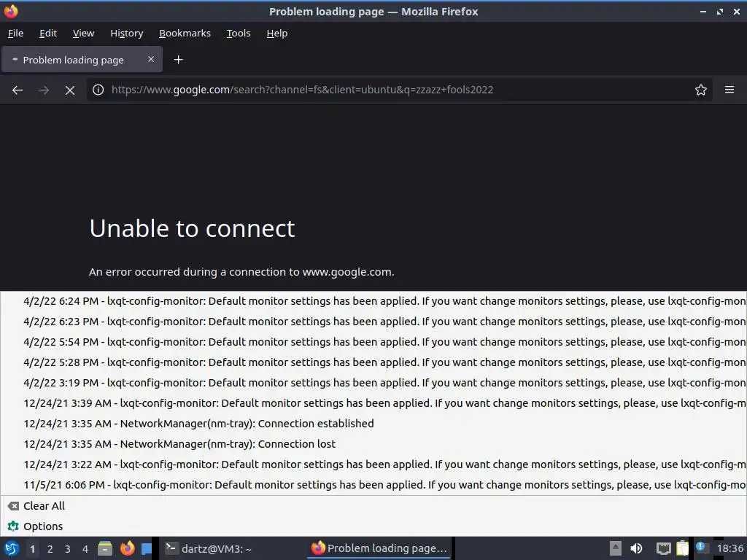Open the Bookmarks menu
Image resolution: width=747 pixels, height=560 pixels.
point(185,34)
